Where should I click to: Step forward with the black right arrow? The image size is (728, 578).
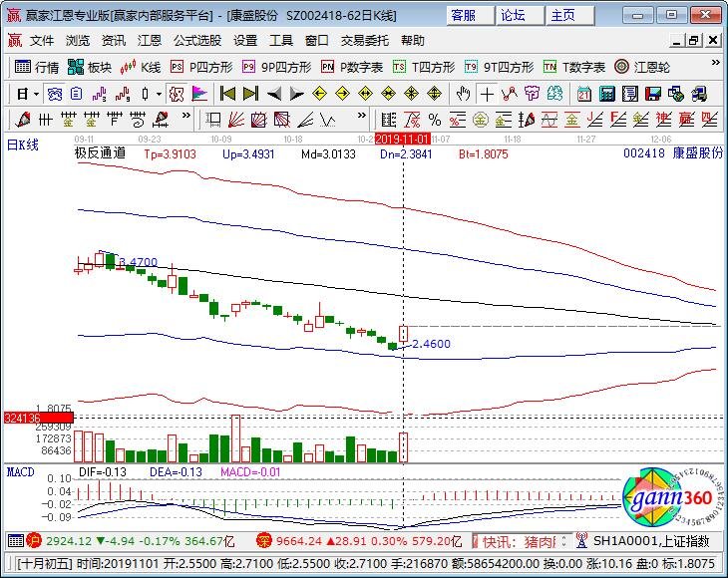click(x=296, y=94)
